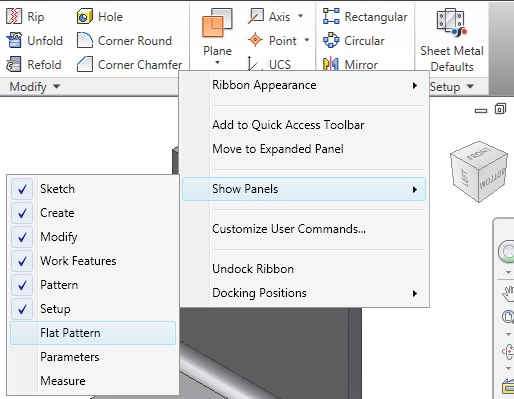Click the Unfold tool icon
The height and width of the screenshot is (399, 514).
tap(14, 40)
